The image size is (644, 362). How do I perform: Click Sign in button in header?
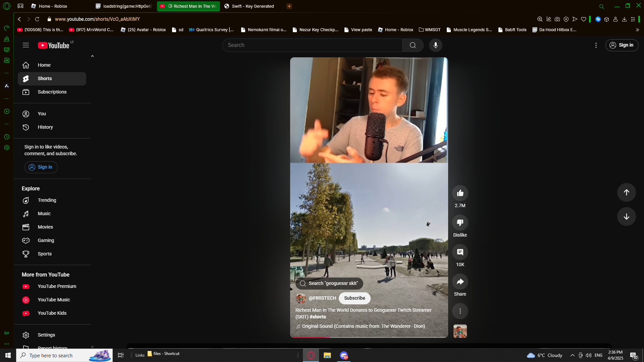point(622,45)
